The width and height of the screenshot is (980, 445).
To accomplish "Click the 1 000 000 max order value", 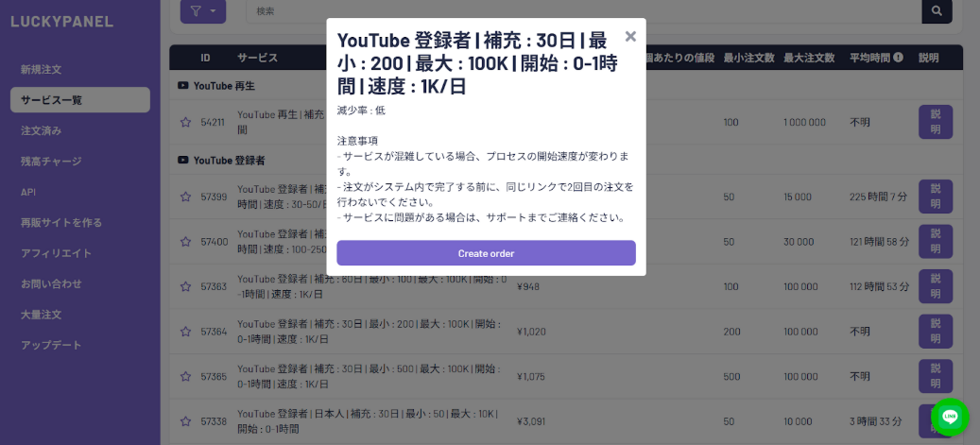I will (x=804, y=123).
